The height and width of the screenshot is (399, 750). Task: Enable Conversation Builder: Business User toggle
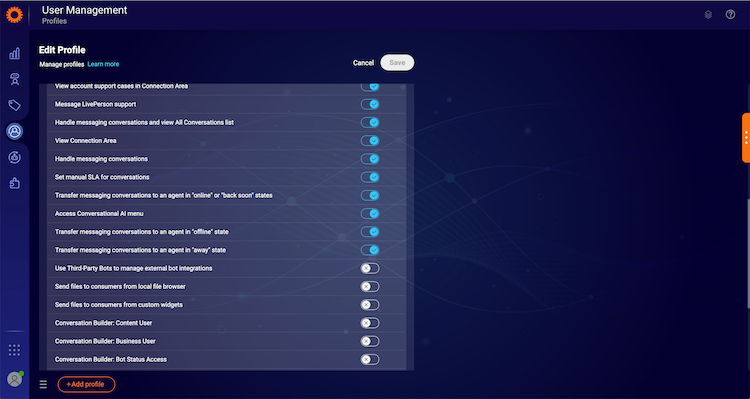[370, 341]
